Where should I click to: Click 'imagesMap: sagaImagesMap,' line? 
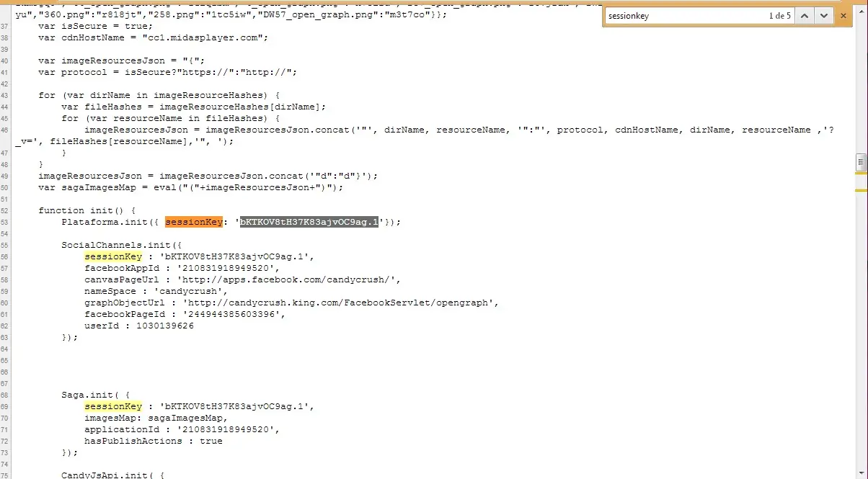(156, 418)
